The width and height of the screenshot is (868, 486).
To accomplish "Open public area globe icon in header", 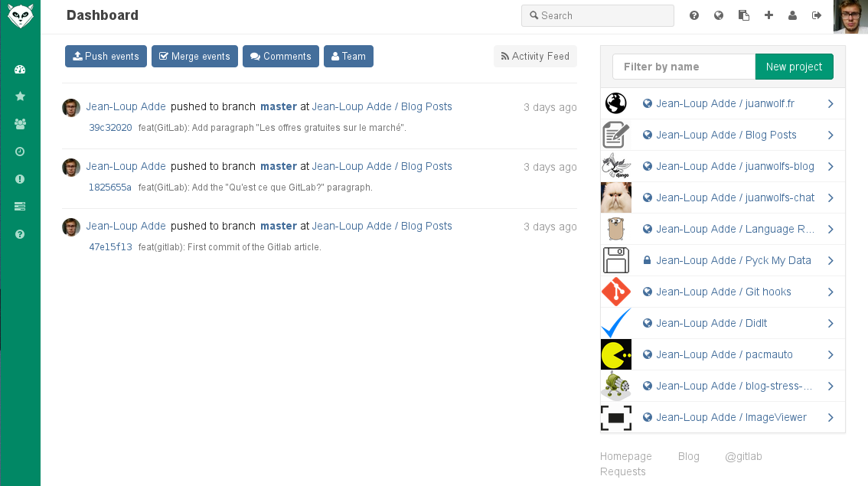I will click(x=719, y=15).
